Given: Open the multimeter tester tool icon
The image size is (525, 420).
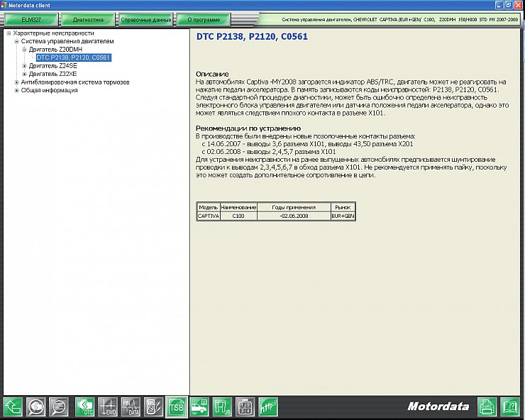Looking at the screenshot, I should (154, 407).
